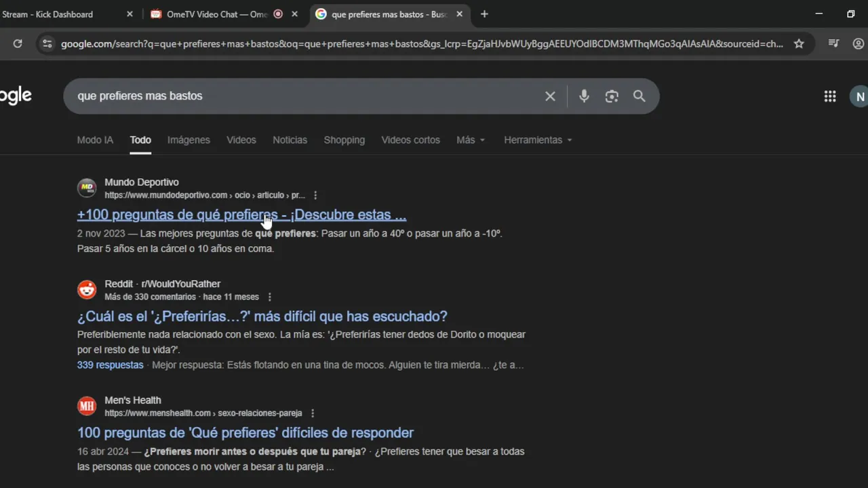The image size is (868, 488).
Task: Minimize the browser window
Action: pyautogui.click(x=819, y=14)
